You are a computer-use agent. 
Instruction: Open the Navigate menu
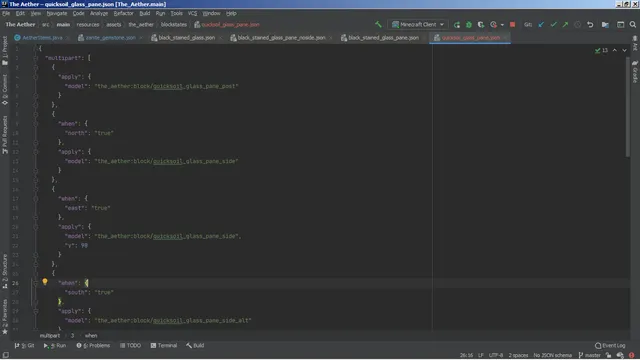[57, 13]
